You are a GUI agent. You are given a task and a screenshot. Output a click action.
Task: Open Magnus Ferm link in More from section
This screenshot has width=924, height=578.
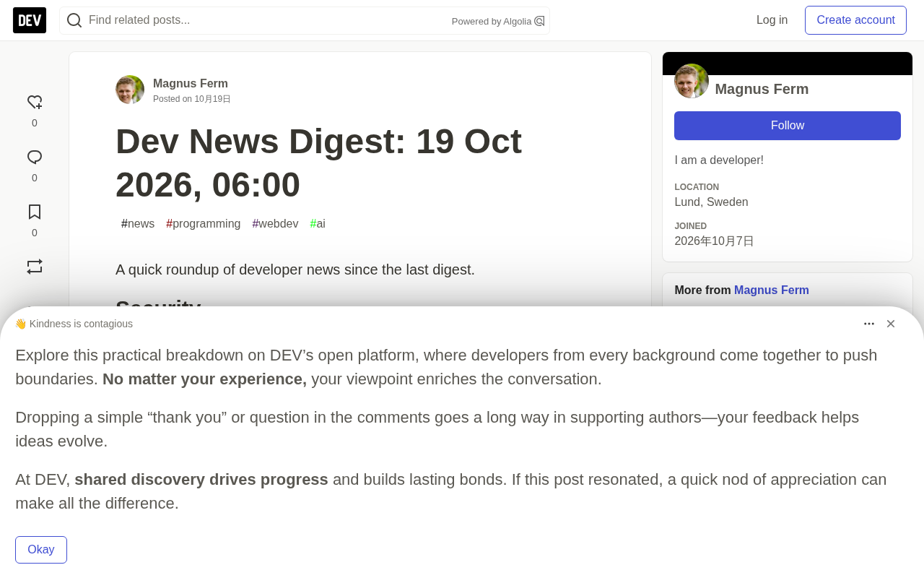[x=772, y=290]
